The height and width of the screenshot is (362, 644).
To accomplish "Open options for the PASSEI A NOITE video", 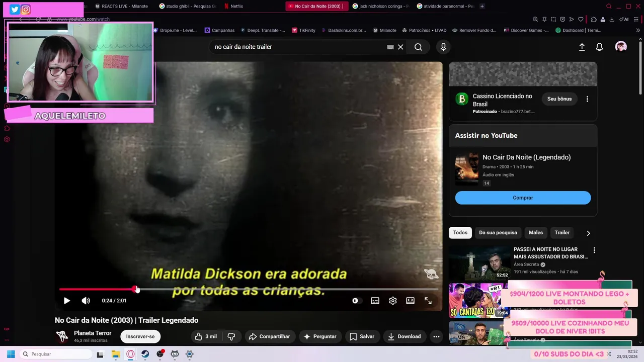I will click(x=594, y=250).
